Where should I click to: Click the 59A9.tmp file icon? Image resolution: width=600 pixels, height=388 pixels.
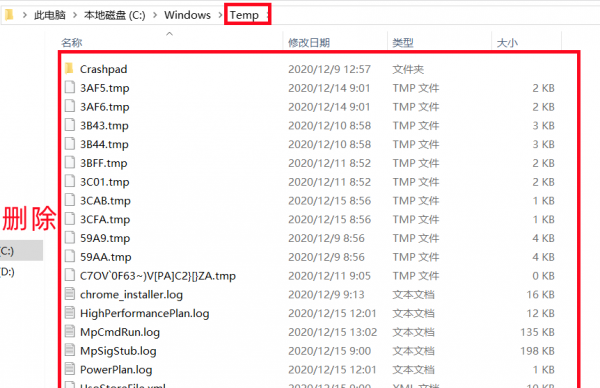70,238
